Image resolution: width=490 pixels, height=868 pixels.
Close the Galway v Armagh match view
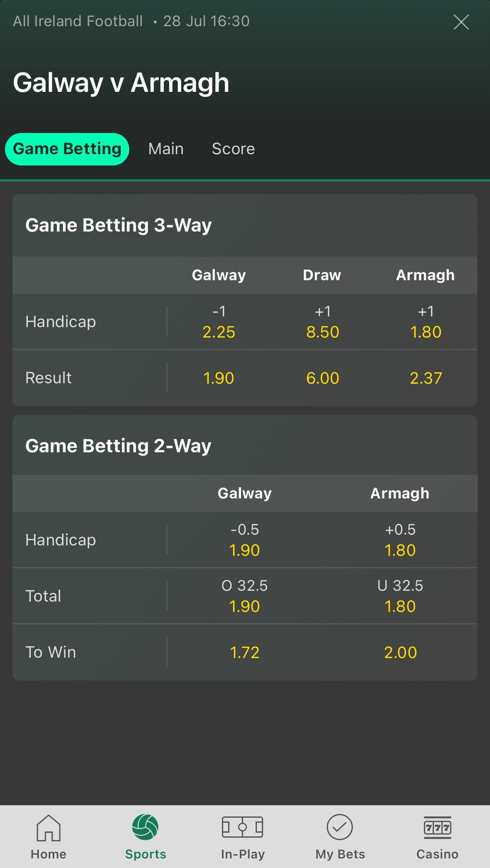pos(460,23)
